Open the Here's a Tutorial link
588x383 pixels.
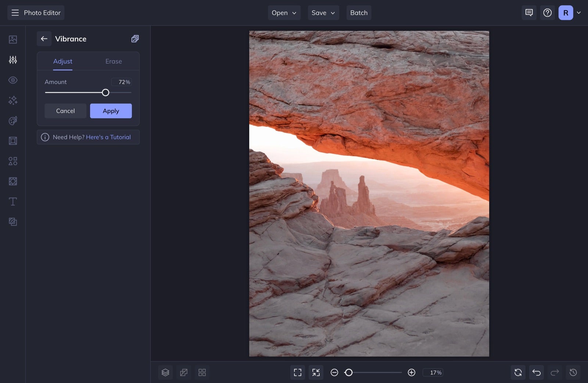[x=108, y=137]
